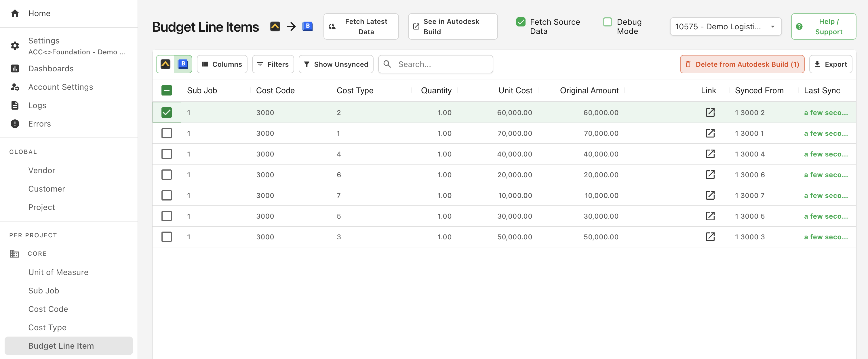Sort by the Last Sync column header
Image resolution: width=868 pixels, height=359 pixels.
point(822,90)
